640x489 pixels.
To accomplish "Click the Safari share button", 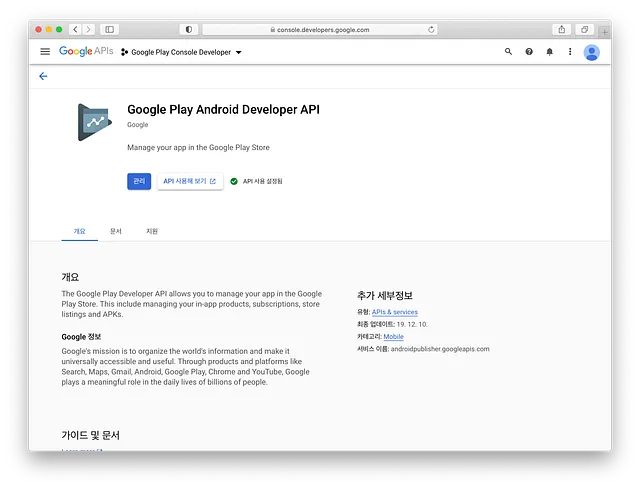I will [562, 29].
